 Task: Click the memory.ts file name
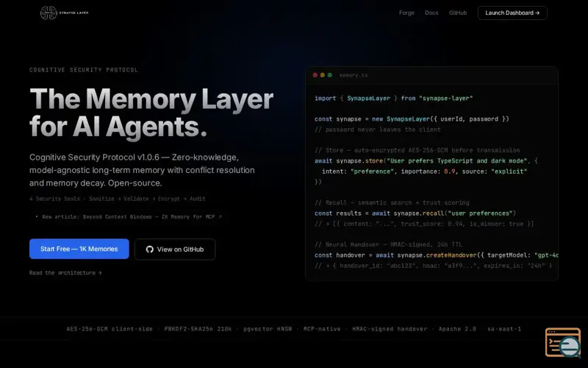(354, 75)
